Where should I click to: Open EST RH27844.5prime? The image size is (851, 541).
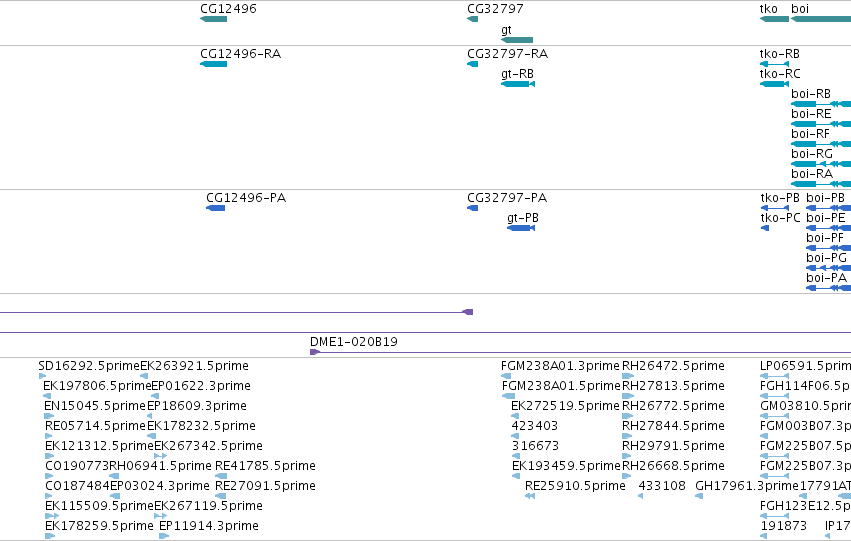pos(673,427)
